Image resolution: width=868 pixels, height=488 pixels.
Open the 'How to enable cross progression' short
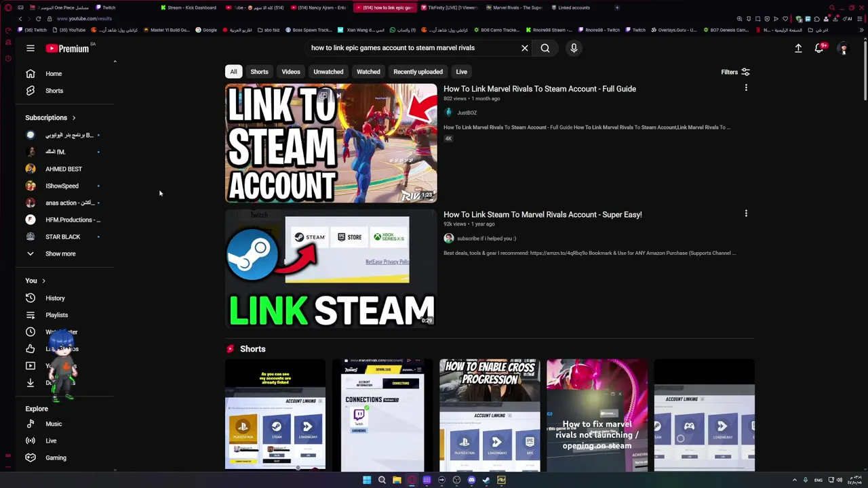pos(490,415)
